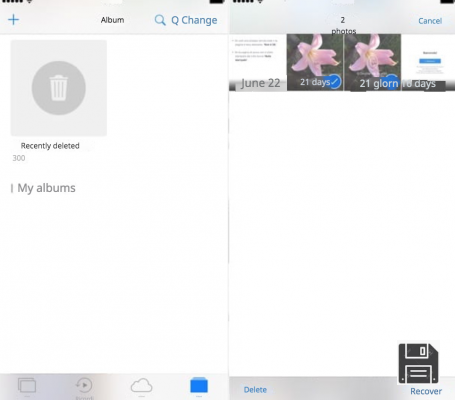This screenshot has width=455, height=400.
Task: Uncheck the second pink flower photo
Action: coord(372,62)
